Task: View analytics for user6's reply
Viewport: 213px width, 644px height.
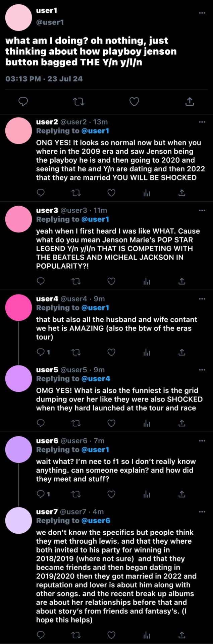Action: 147,494
